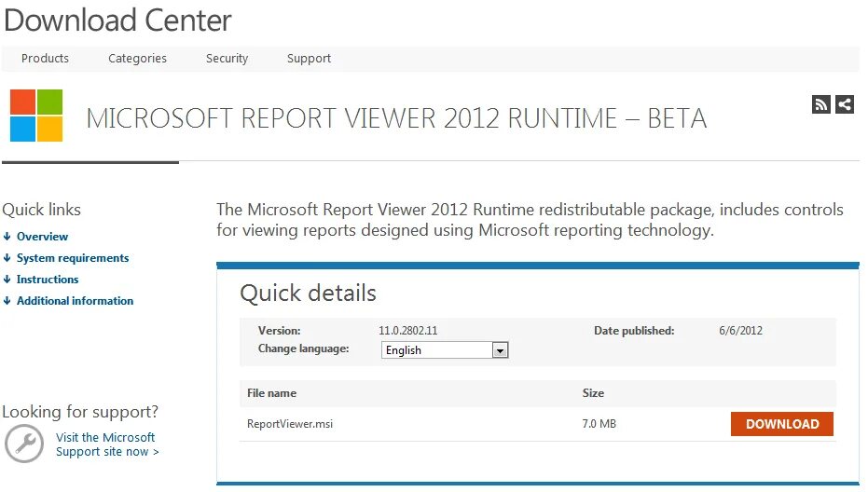Click the package description paragraph

[530, 220]
